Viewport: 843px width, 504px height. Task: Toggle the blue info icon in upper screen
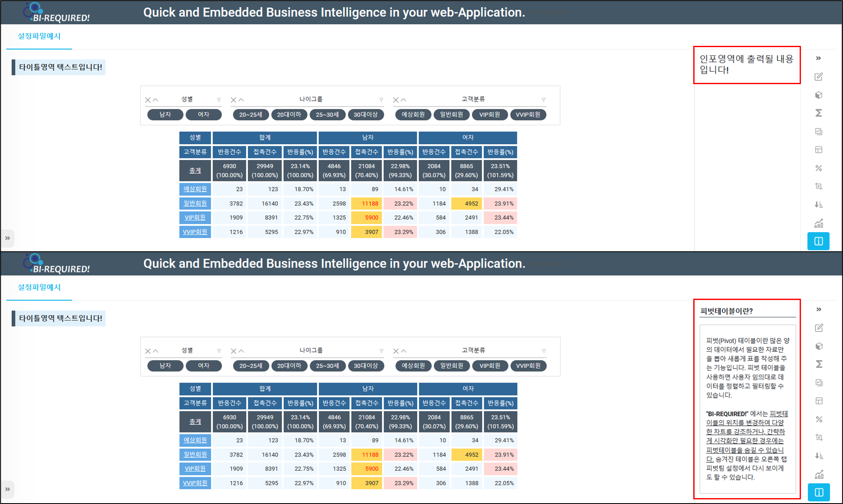point(819,241)
